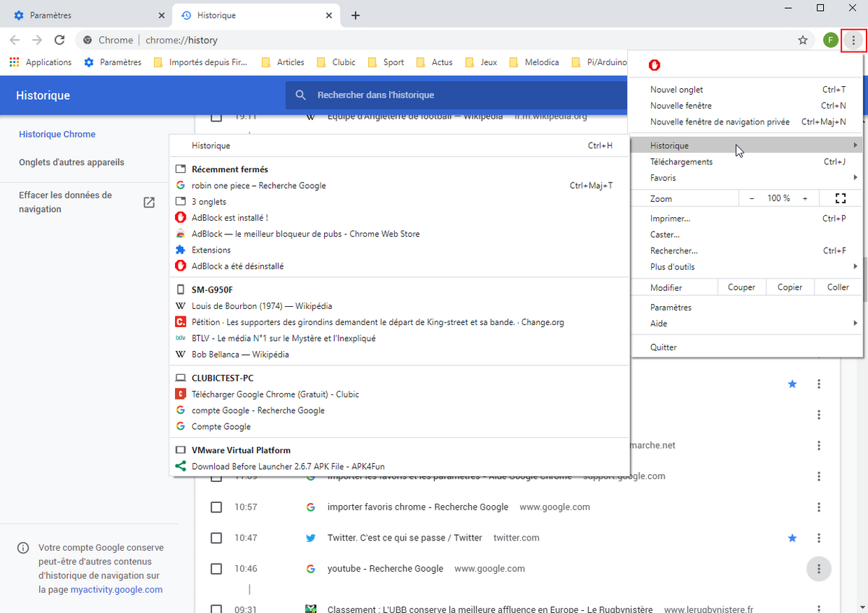Open Download Before Launcher 2.6.7 APK File
This screenshot has height=613, width=868.
pos(399,467)
